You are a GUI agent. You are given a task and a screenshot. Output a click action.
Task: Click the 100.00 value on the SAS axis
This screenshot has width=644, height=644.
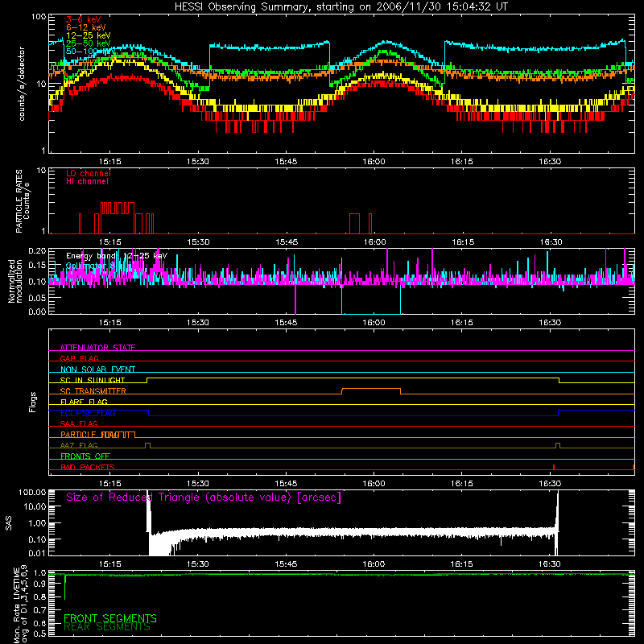pos(33,493)
